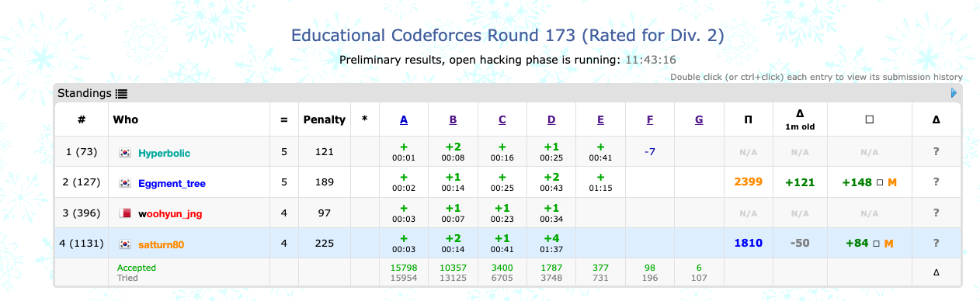Click Eggment_tree's flag icon
The image size is (980, 301).
tap(125, 184)
